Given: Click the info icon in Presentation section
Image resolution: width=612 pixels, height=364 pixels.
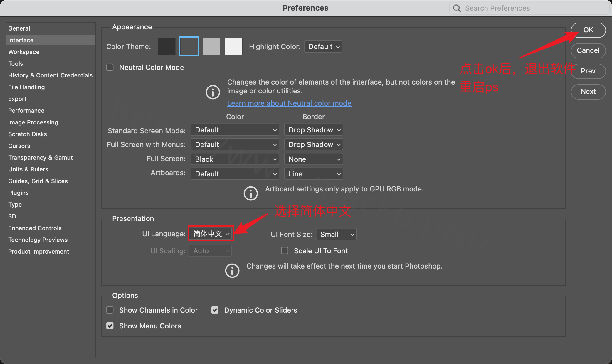Looking at the screenshot, I should point(232,270).
